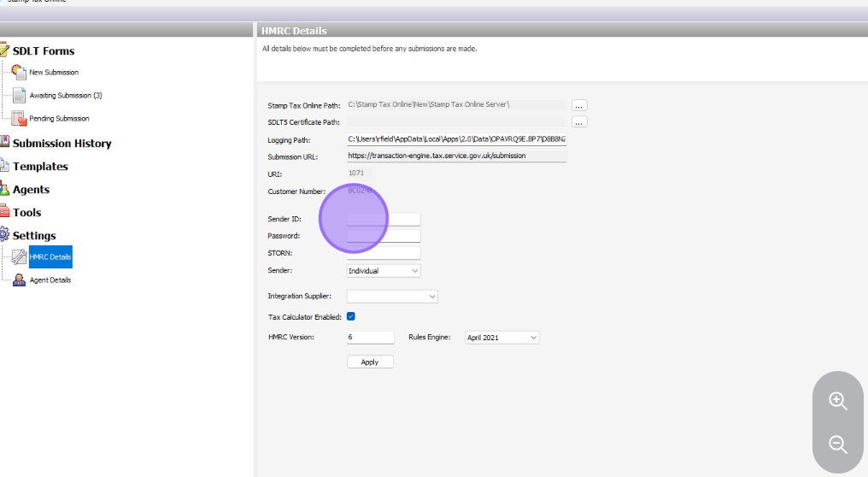Click the HMRC Details icon in Settings

(19, 256)
